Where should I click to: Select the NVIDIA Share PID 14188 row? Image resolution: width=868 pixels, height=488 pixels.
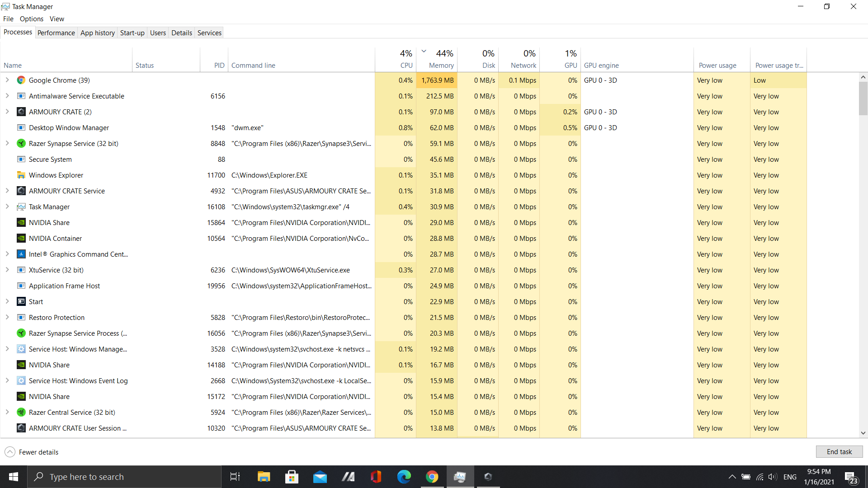tap(404, 365)
